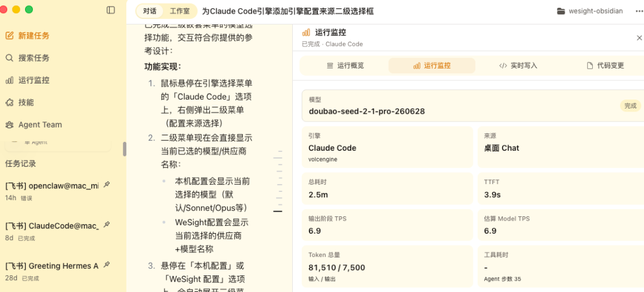Open the [飞书] Greeting Hermes A task
Image resolution: width=644 pixels, height=292 pixels.
[x=52, y=266]
